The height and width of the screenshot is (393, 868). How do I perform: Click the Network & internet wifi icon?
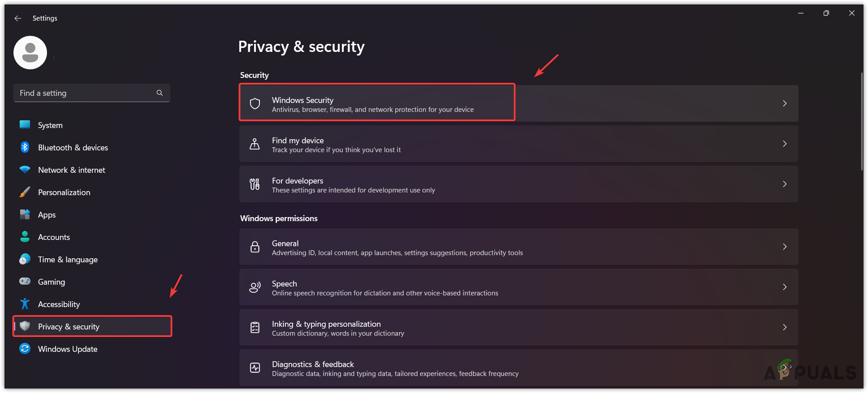25,170
